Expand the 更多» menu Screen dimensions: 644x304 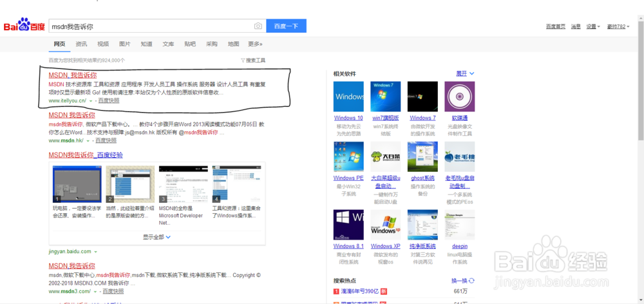point(255,44)
